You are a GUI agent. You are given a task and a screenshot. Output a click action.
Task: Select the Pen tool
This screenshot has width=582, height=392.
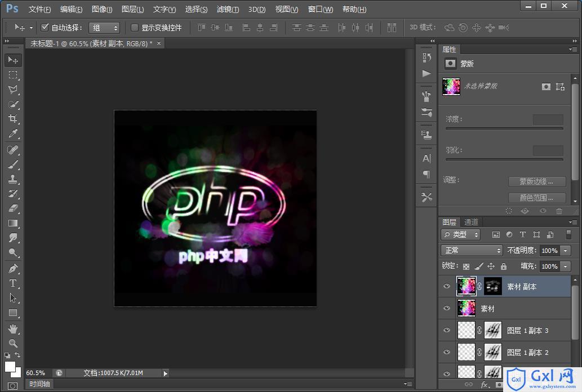point(13,269)
